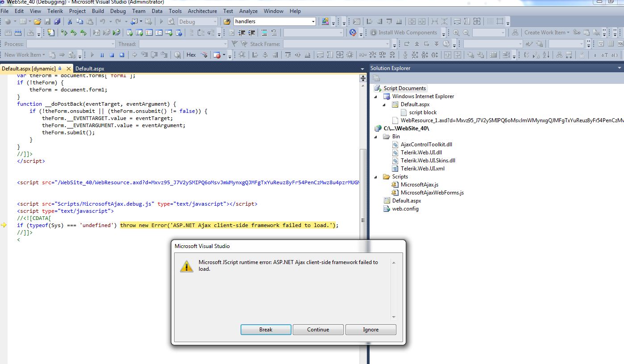Click the Continue debugging play icon

[92, 55]
